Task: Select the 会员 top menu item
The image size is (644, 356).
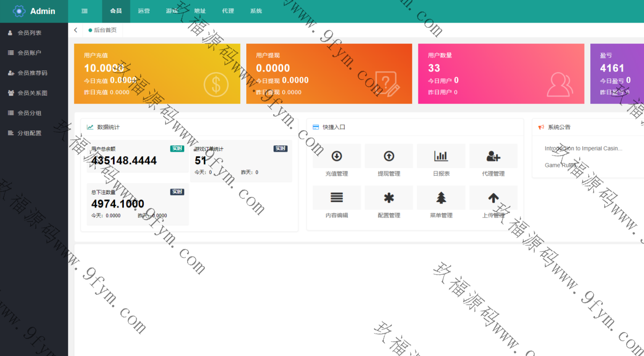Action: tap(116, 11)
